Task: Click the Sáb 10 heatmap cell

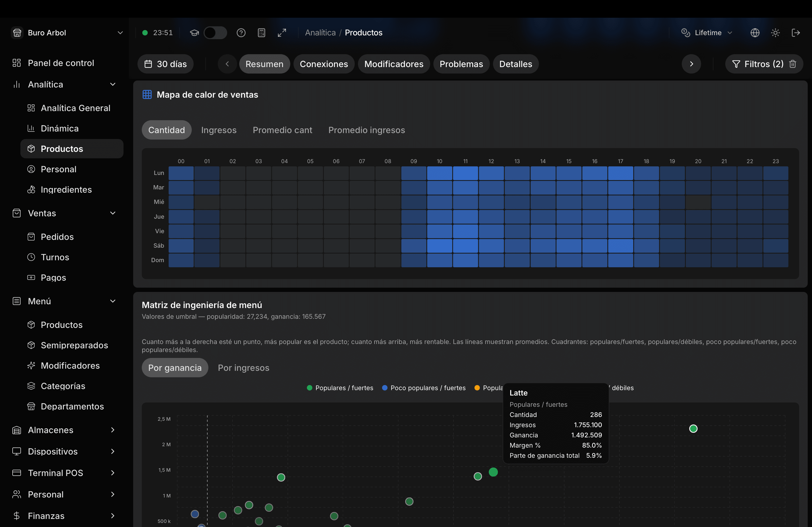Action: click(x=440, y=246)
